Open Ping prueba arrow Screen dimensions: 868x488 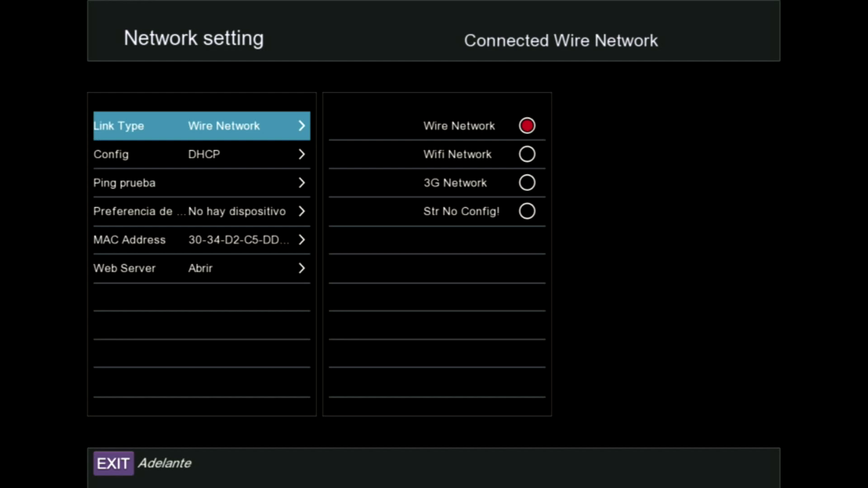(x=302, y=183)
